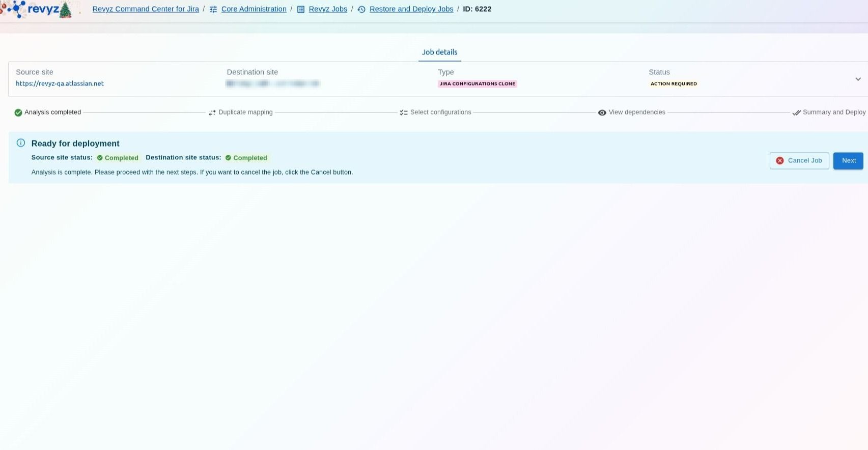The width and height of the screenshot is (868, 450).
Task: Switch to the Job details tab
Action: pos(439,52)
